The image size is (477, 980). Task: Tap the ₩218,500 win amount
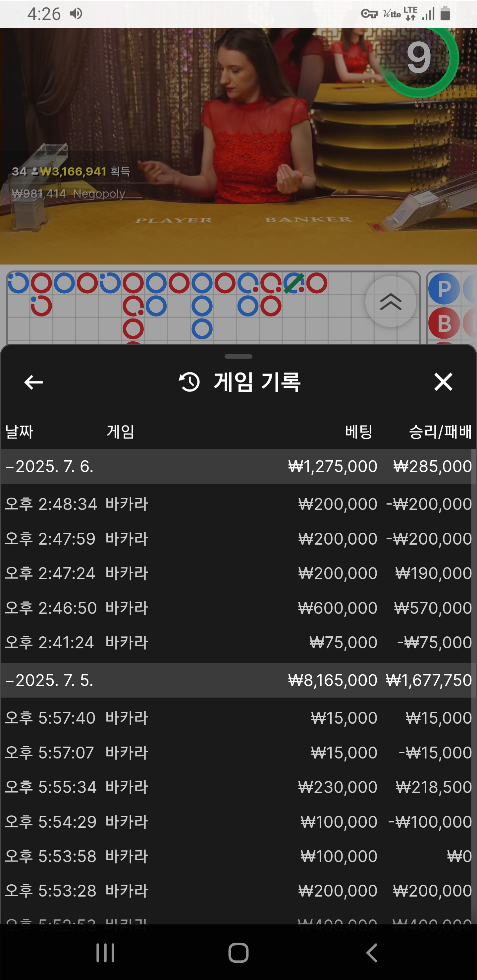[x=434, y=787]
